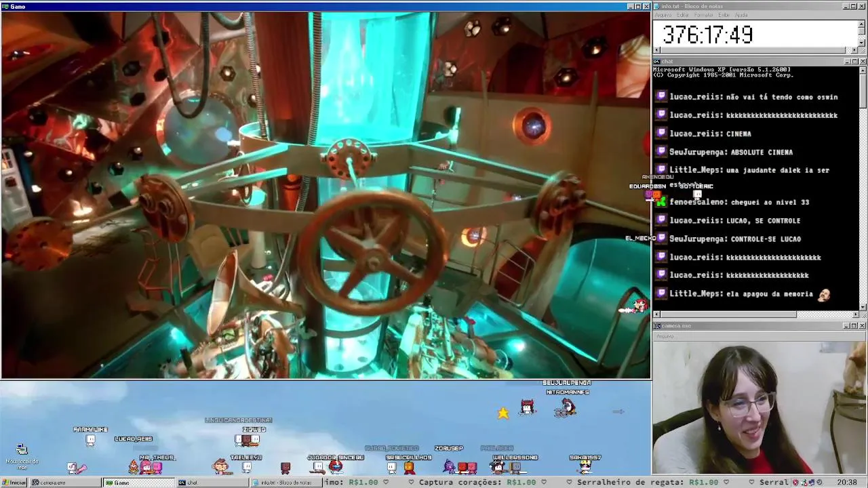This screenshot has width=868, height=488.
Task: Click the Notepad icon in info.txt title bar
Action: [656, 6]
